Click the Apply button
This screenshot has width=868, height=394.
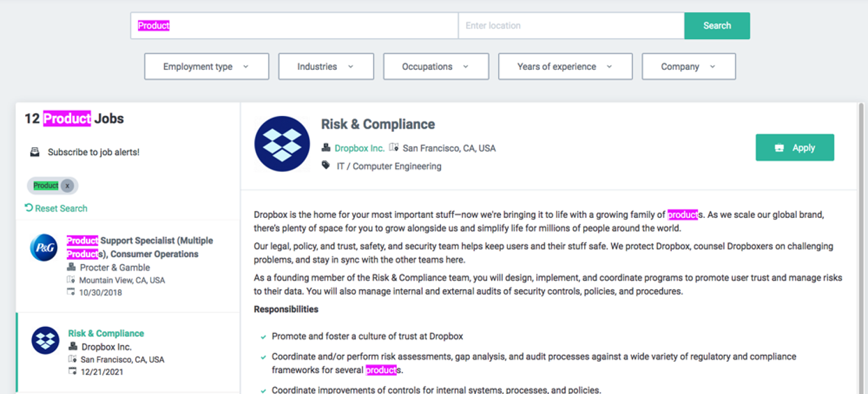(x=795, y=147)
